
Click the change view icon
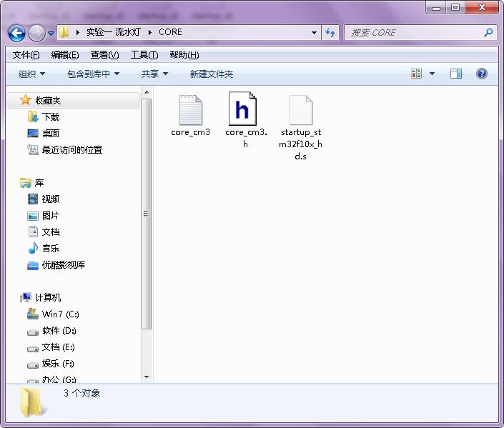click(x=417, y=74)
